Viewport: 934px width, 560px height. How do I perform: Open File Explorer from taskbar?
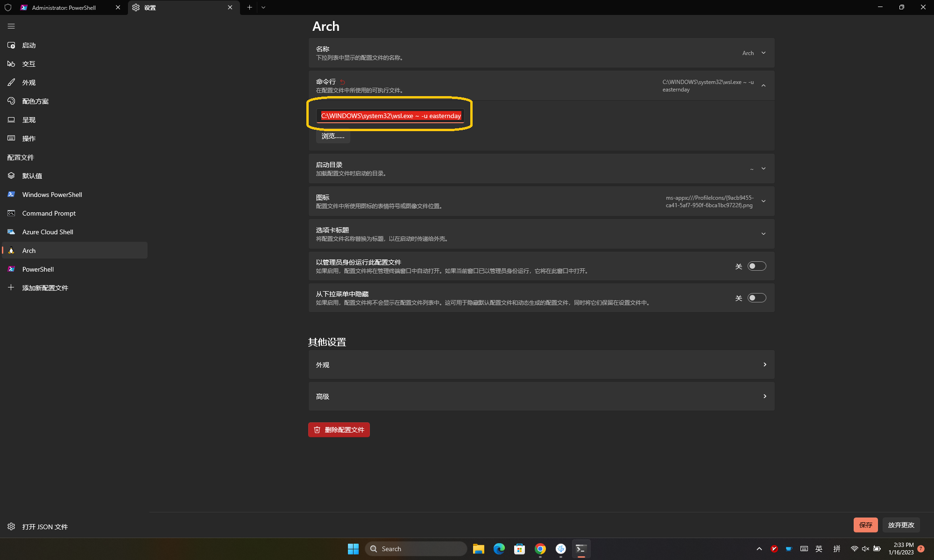pos(478,549)
